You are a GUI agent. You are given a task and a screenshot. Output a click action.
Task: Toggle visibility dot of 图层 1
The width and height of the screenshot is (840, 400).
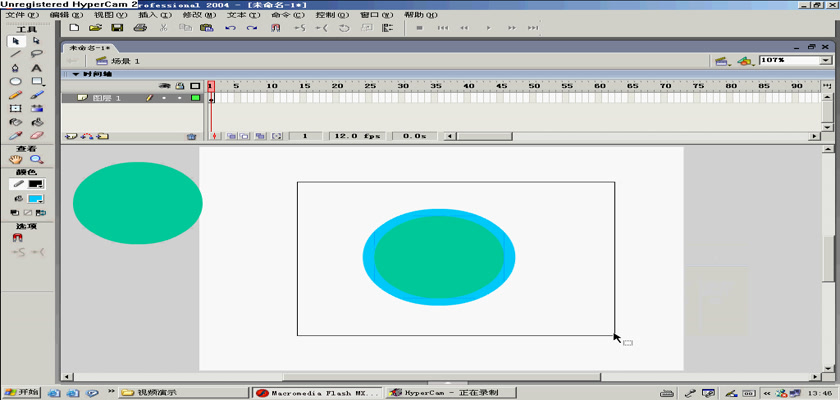point(164,98)
